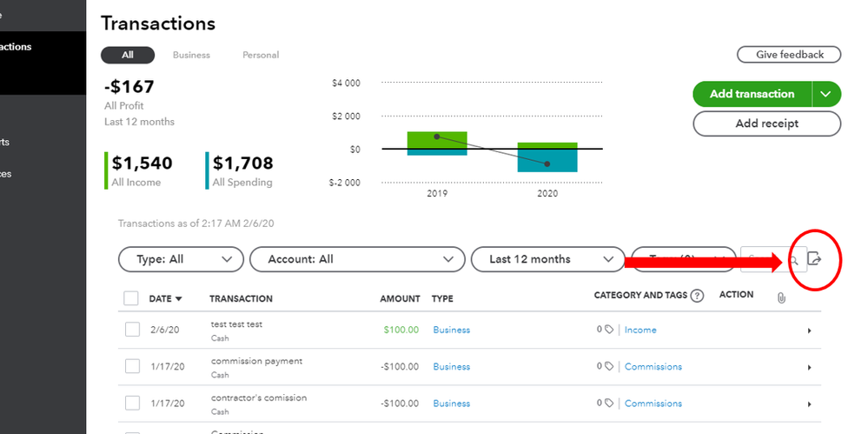This screenshot has height=434, width=868.
Task: Check the select-all transactions checkbox
Action: (x=131, y=298)
